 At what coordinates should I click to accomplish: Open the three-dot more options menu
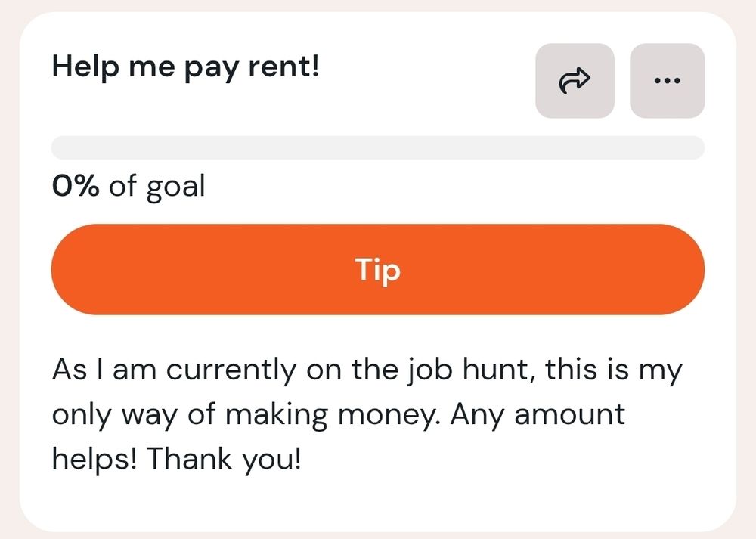(668, 81)
